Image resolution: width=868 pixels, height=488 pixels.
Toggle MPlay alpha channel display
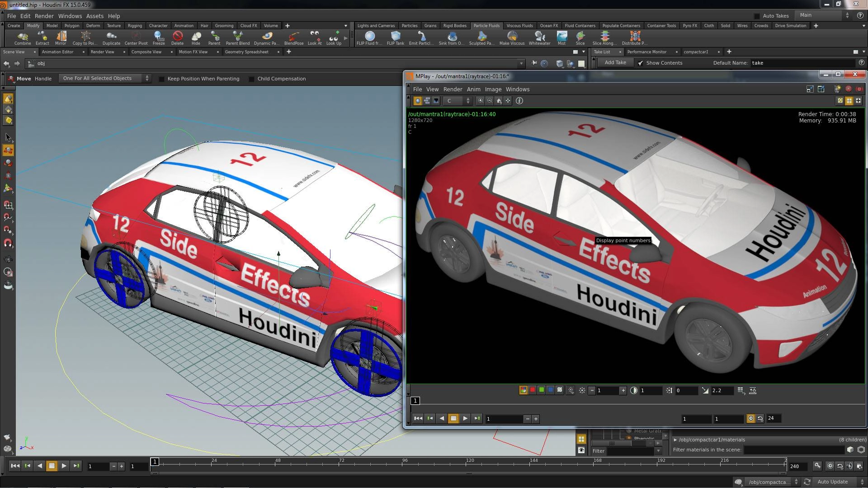tap(560, 390)
